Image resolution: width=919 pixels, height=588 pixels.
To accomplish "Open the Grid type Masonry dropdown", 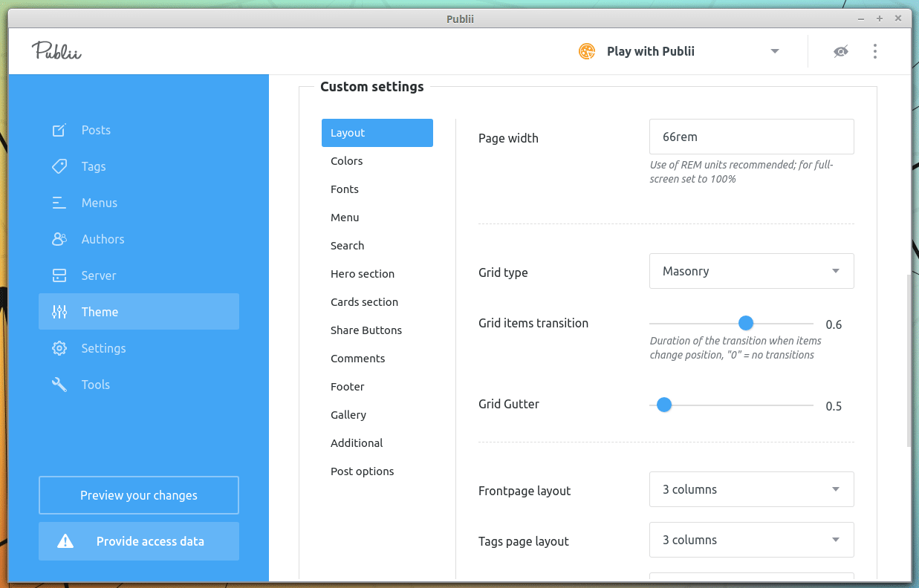I will coord(751,271).
